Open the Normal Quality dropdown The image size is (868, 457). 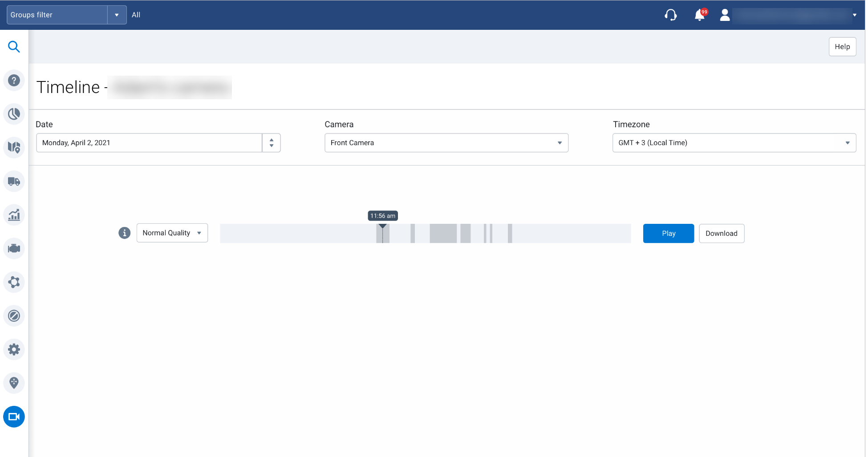(x=172, y=233)
